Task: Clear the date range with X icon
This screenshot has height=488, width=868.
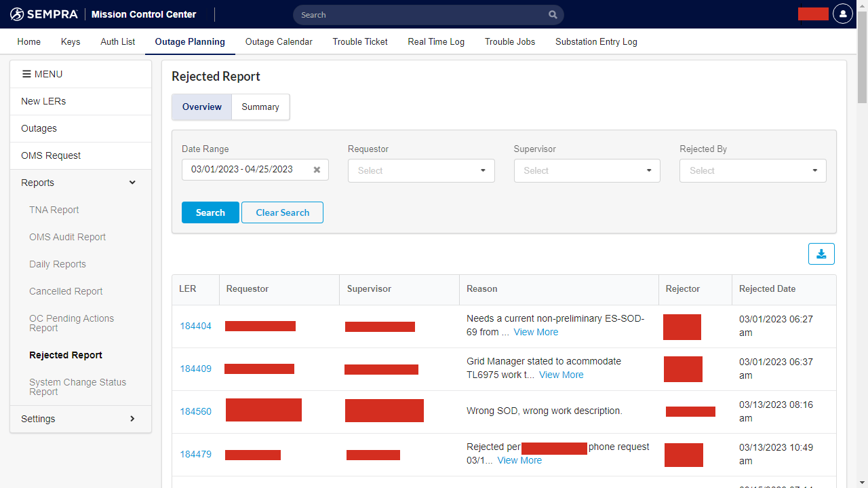Action: point(317,170)
